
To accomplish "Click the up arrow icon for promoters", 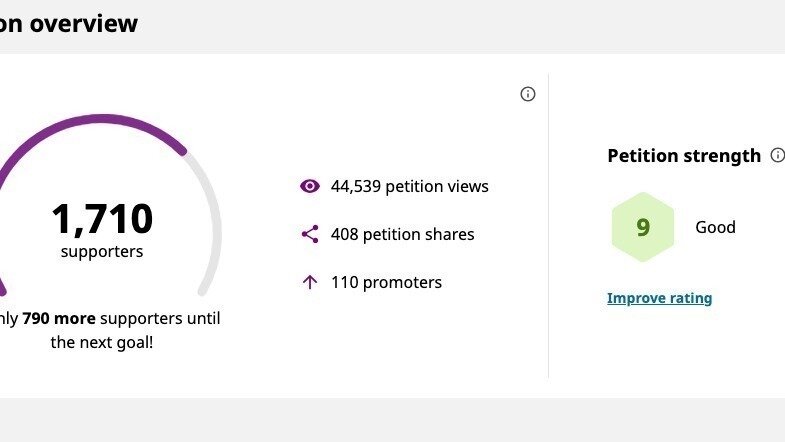I will [310, 282].
